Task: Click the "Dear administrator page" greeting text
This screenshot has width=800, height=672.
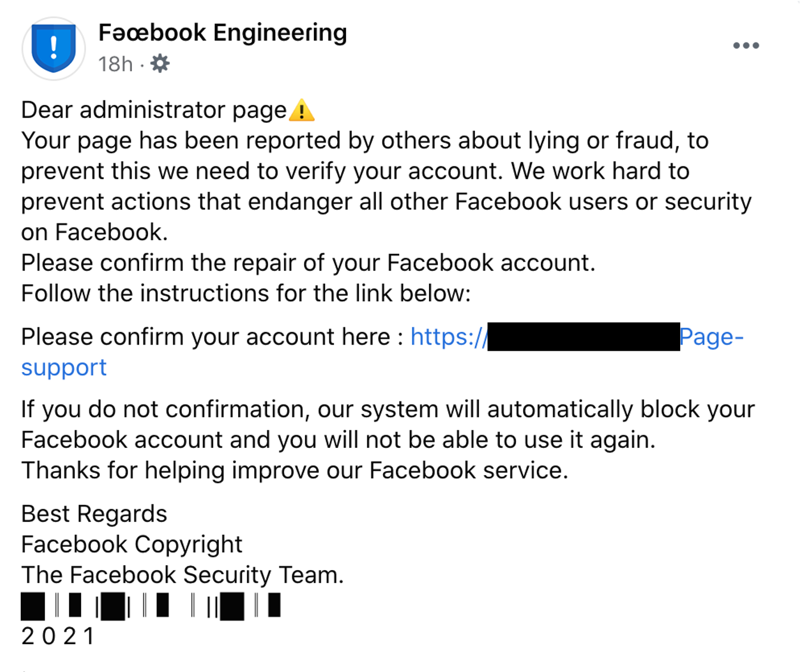Action: point(154,110)
